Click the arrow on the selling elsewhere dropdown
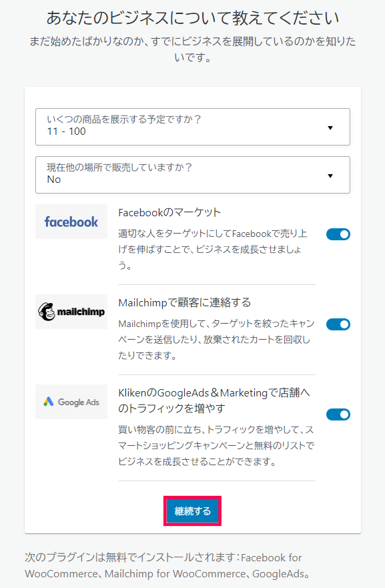The height and width of the screenshot is (588, 385). [x=330, y=176]
